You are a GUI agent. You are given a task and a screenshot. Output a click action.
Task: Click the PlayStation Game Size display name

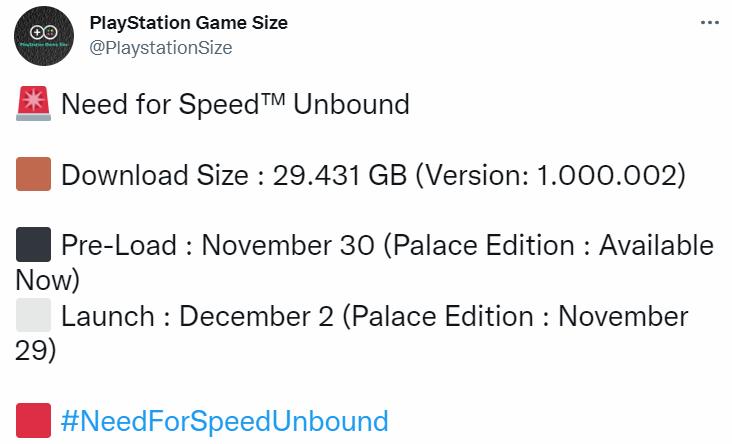pos(188,23)
